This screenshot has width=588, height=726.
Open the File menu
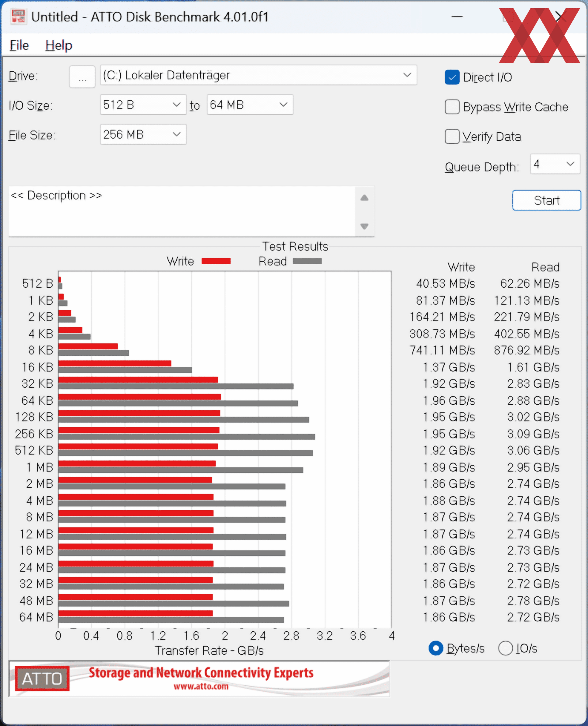click(x=19, y=45)
